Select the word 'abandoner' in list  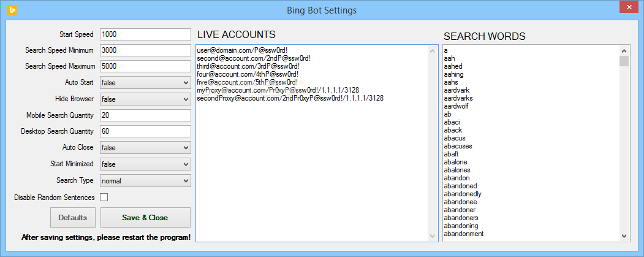460,210
